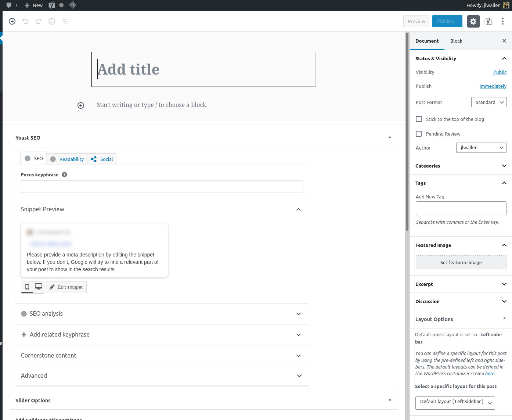
Task: Expand the Discussion panel
Action: 461,301
